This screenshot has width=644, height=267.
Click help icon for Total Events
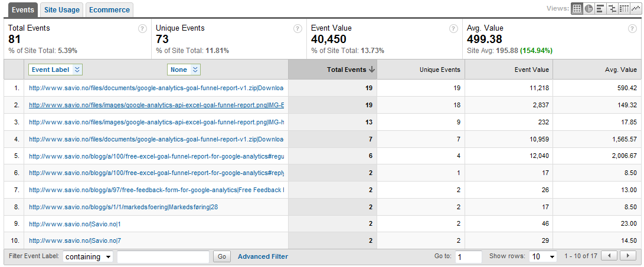tap(142, 28)
